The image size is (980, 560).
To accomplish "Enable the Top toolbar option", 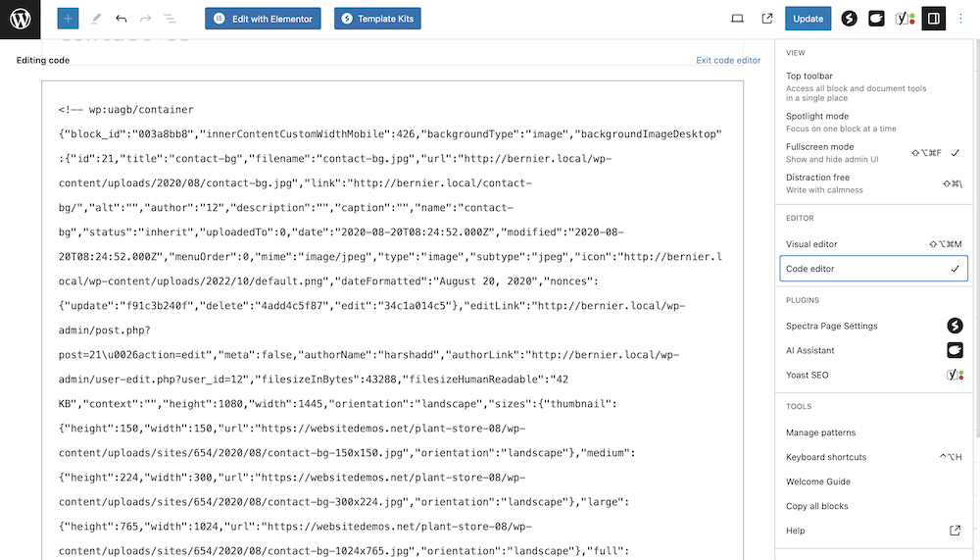I will pyautogui.click(x=874, y=86).
